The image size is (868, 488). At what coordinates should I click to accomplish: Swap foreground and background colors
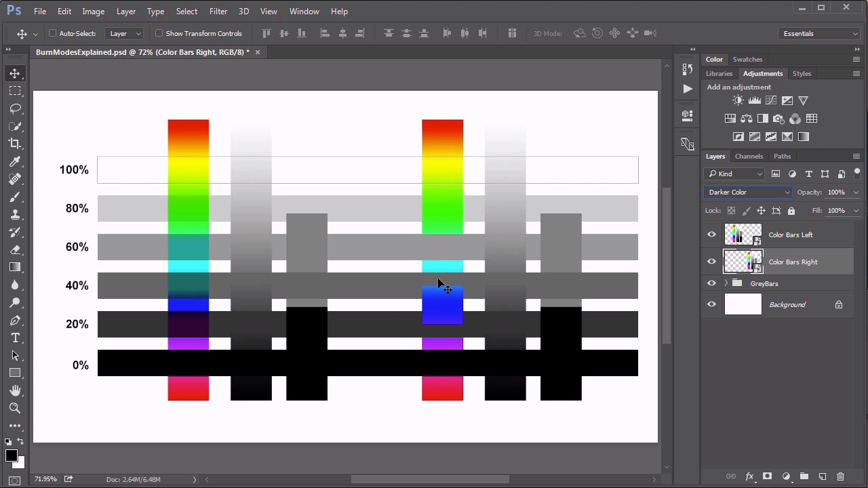[x=20, y=442]
